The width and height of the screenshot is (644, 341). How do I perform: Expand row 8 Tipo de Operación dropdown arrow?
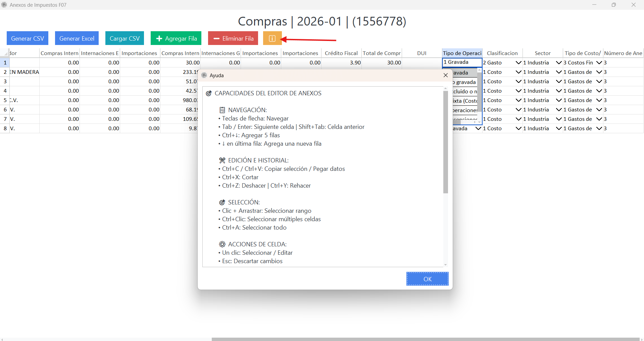478,128
